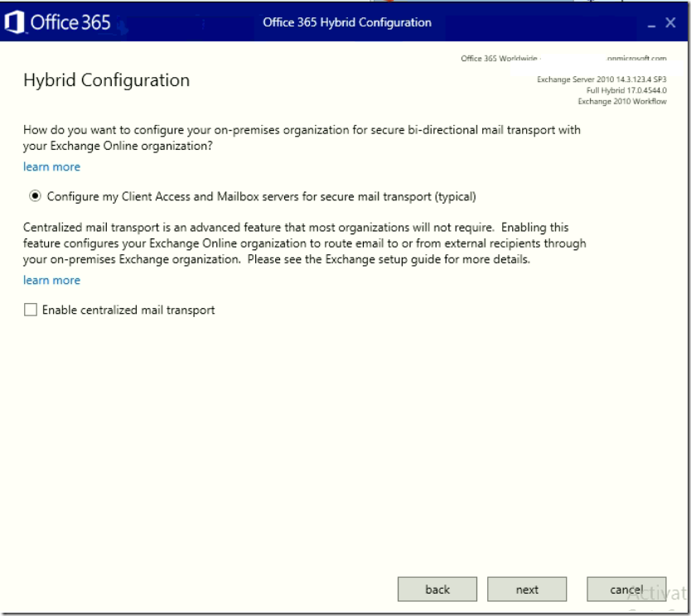Minimize the Hybrid Configuration window
This screenshot has width=691, height=616.
(x=651, y=25)
